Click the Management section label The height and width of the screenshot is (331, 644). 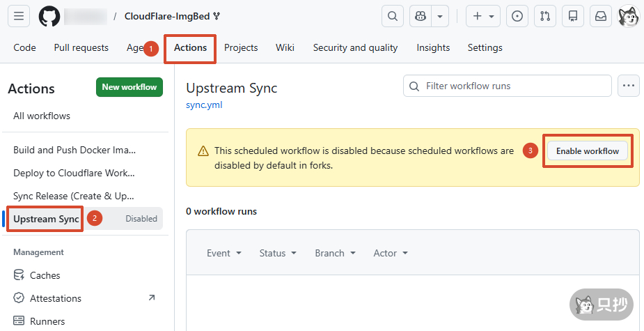point(38,252)
